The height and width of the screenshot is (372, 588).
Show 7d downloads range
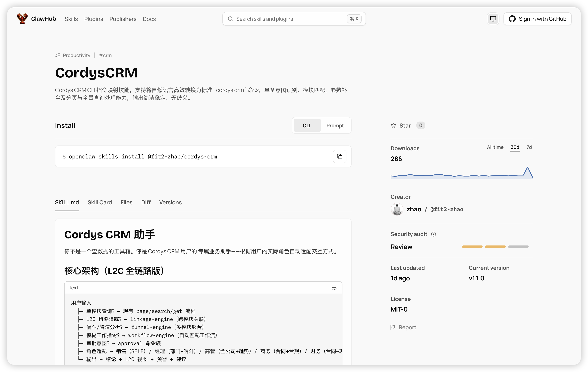[x=529, y=147]
